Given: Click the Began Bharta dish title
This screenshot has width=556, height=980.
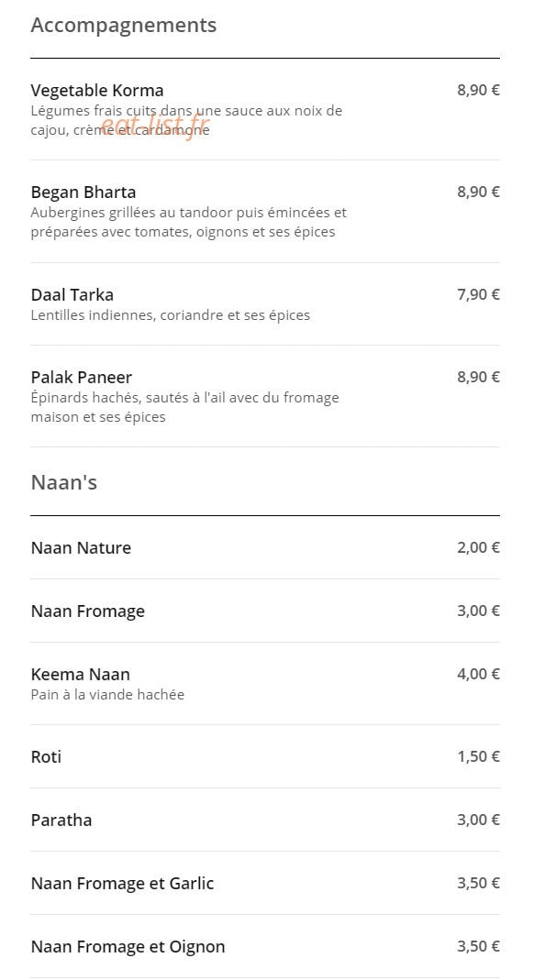Looking at the screenshot, I should pos(83,192).
